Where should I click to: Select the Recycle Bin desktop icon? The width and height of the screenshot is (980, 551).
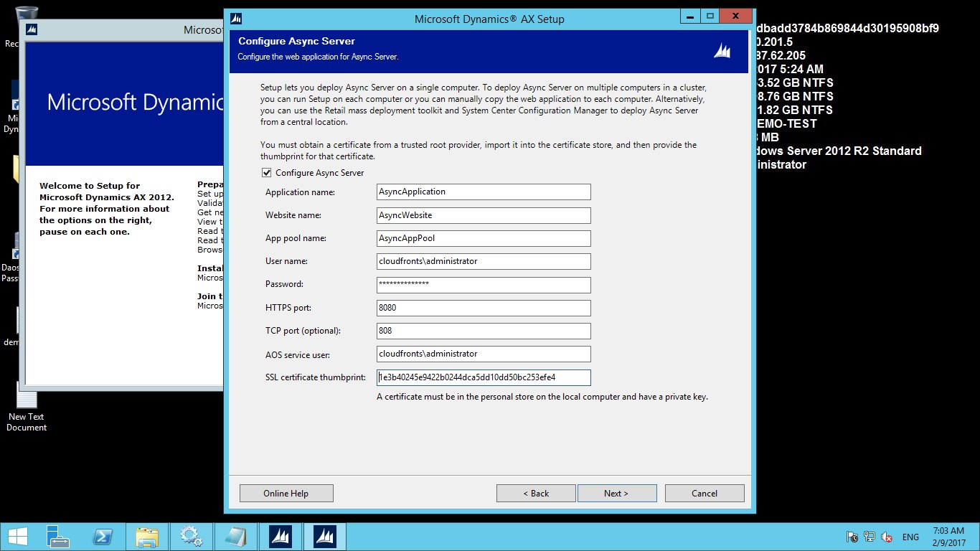[x=25, y=27]
